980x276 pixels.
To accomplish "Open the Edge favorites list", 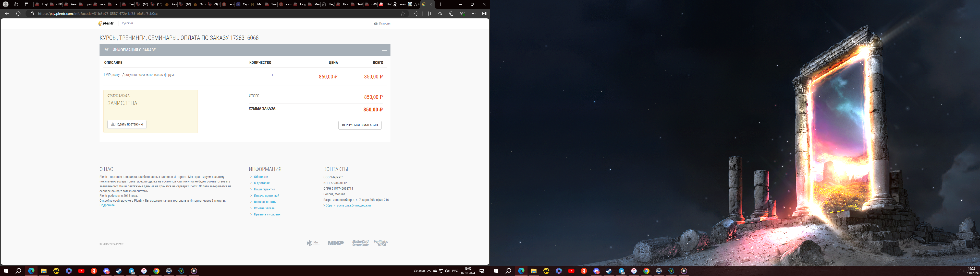I will coord(440,14).
